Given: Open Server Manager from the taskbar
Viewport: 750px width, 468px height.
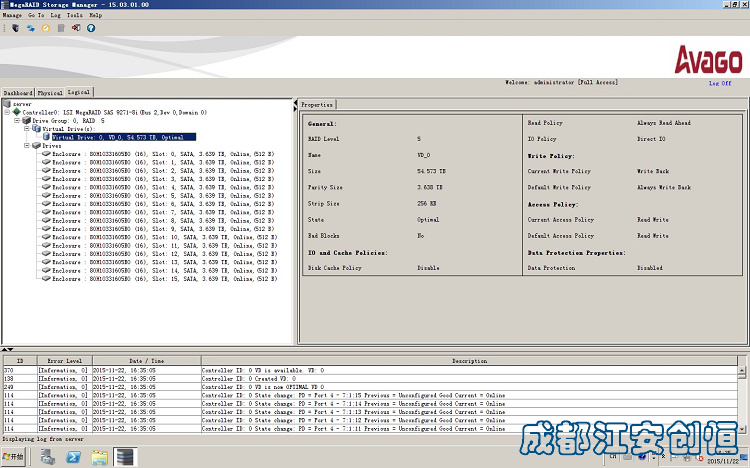Looking at the screenshot, I should tap(48, 457).
